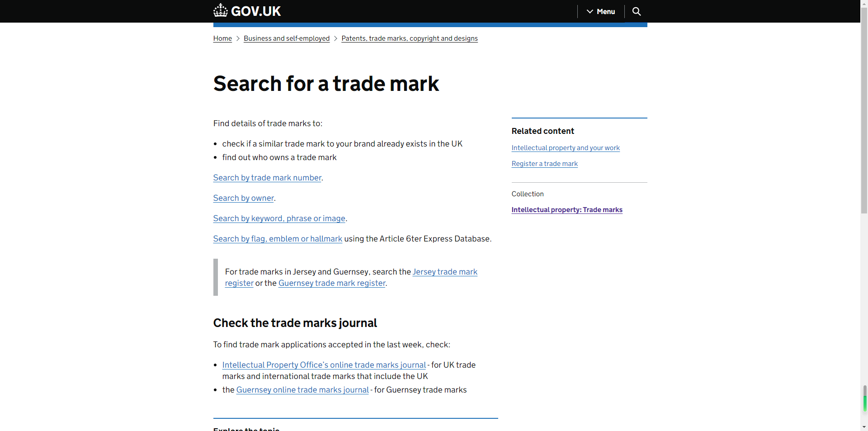Click the Check the trade marks journal heading

(x=295, y=323)
